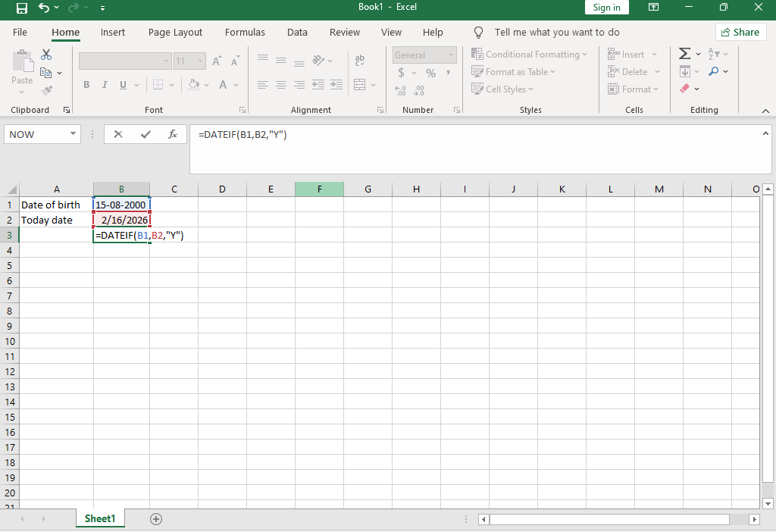The height and width of the screenshot is (532, 776).
Task: Open Ribbon Display Options icon
Action: point(653,8)
